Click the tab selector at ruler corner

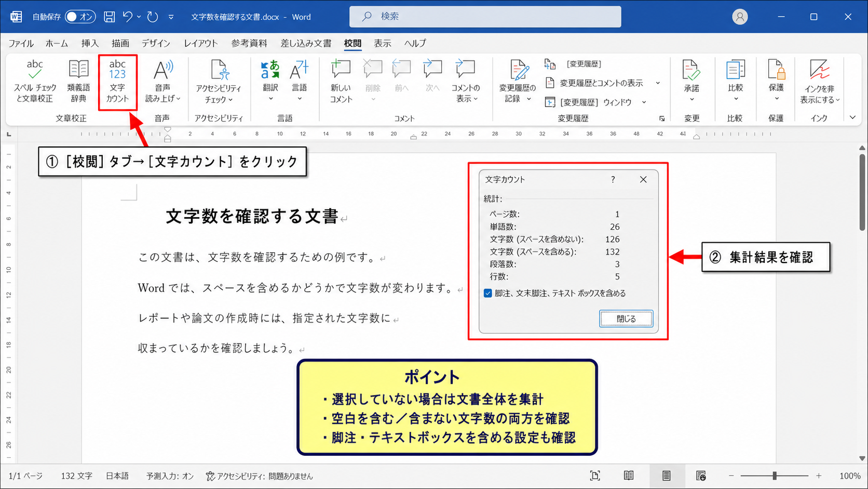[x=9, y=135]
